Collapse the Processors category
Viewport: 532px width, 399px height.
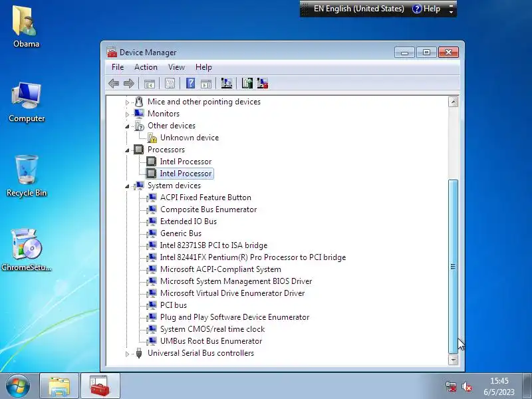click(127, 150)
